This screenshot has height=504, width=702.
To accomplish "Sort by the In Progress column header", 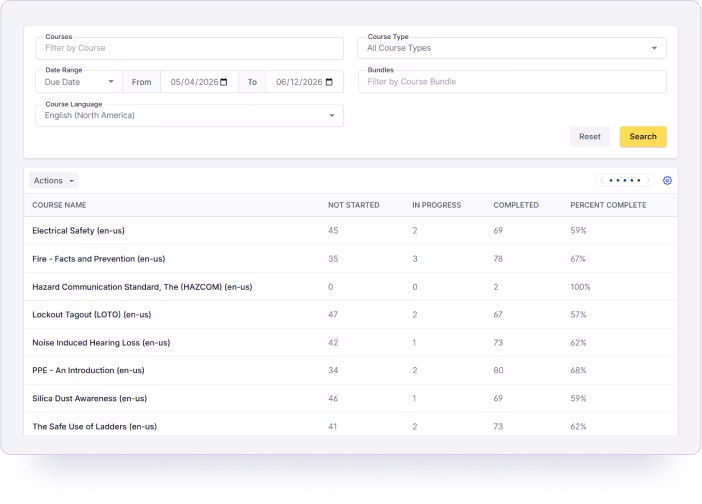I will coord(437,205).
